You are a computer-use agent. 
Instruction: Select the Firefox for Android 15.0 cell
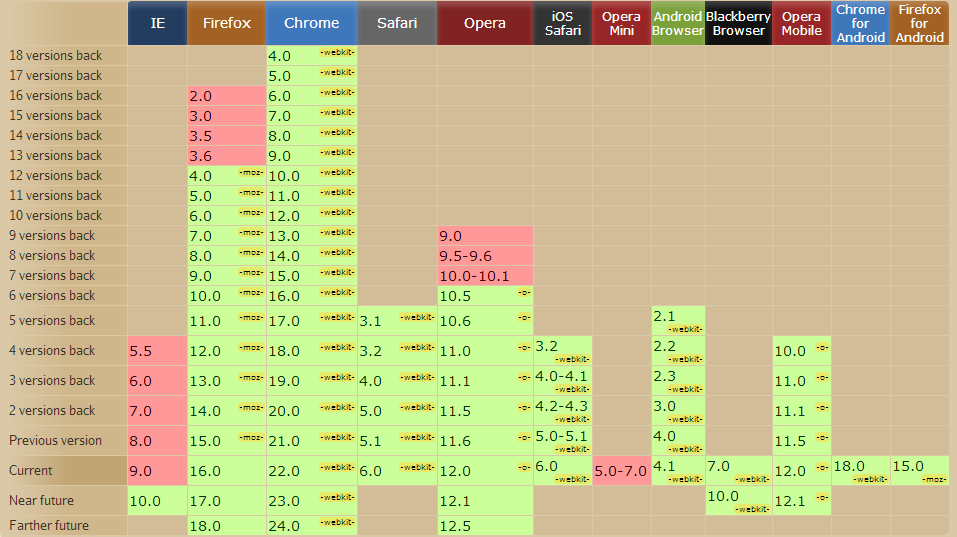[x=919, y=470]
